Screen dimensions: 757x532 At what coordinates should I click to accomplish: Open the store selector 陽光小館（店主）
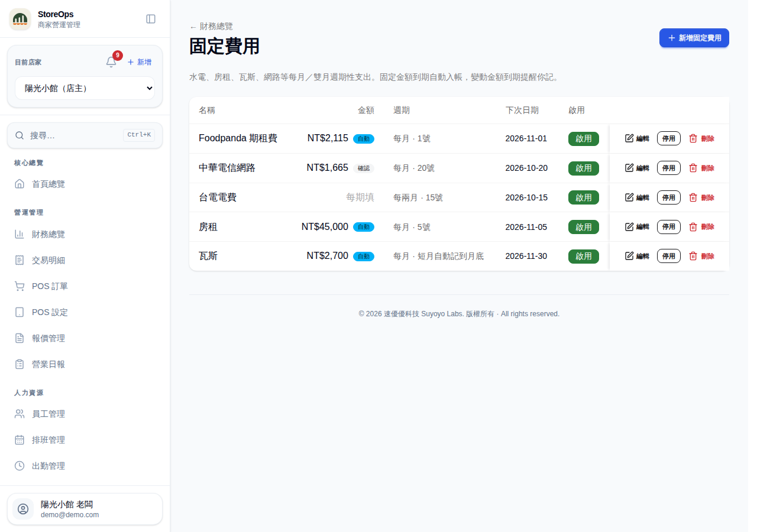(85, 88)
